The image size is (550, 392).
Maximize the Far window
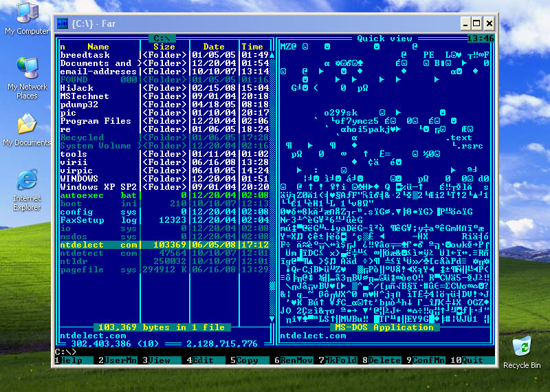pos(476,23)
